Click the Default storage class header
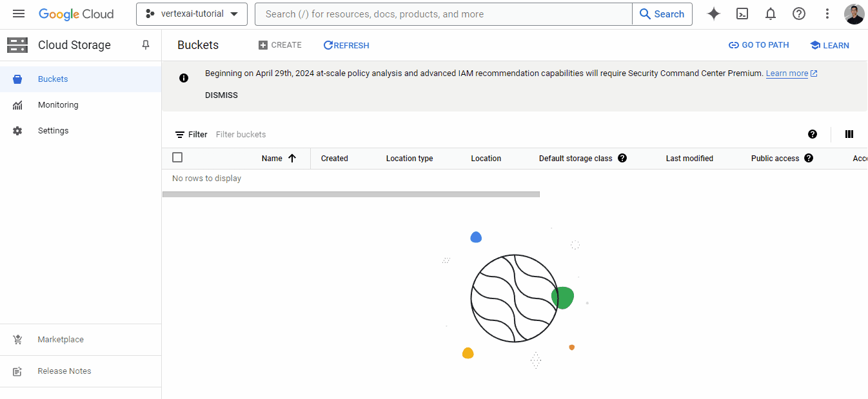The height and width of the screenshot is (399, 868). tap(576, 159)
